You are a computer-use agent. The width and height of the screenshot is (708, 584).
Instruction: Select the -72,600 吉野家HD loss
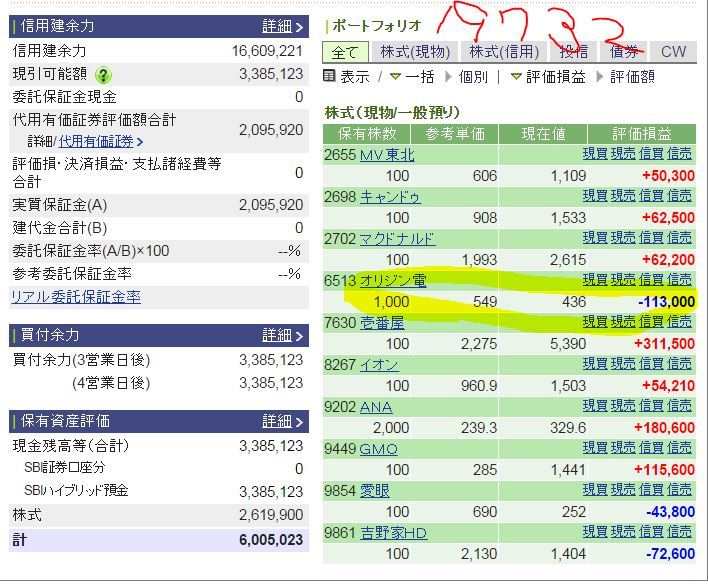click(x=670, y=554)
